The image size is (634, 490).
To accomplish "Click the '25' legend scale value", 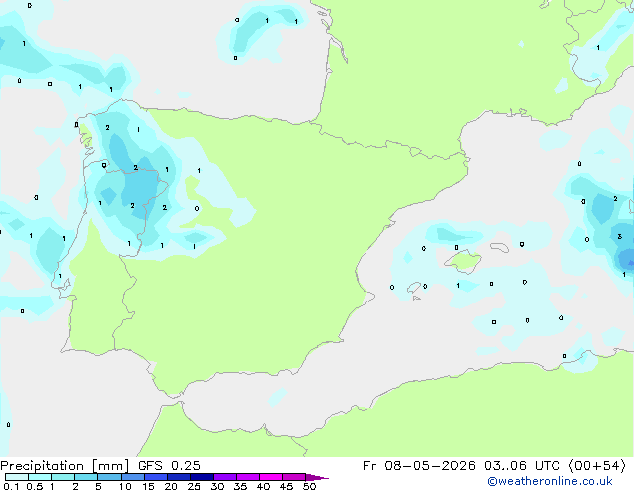I will 194,486.
